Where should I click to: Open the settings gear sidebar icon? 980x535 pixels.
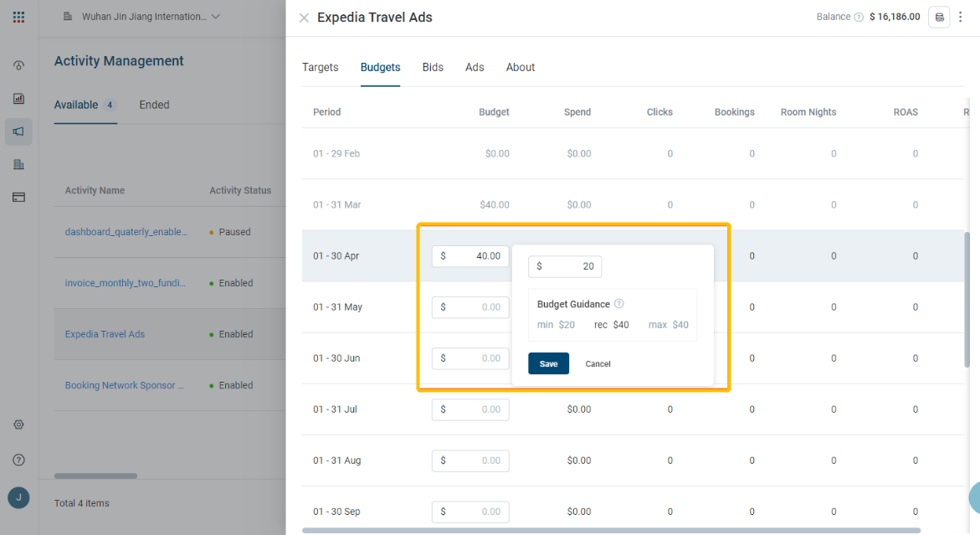[x=18, y=425]
